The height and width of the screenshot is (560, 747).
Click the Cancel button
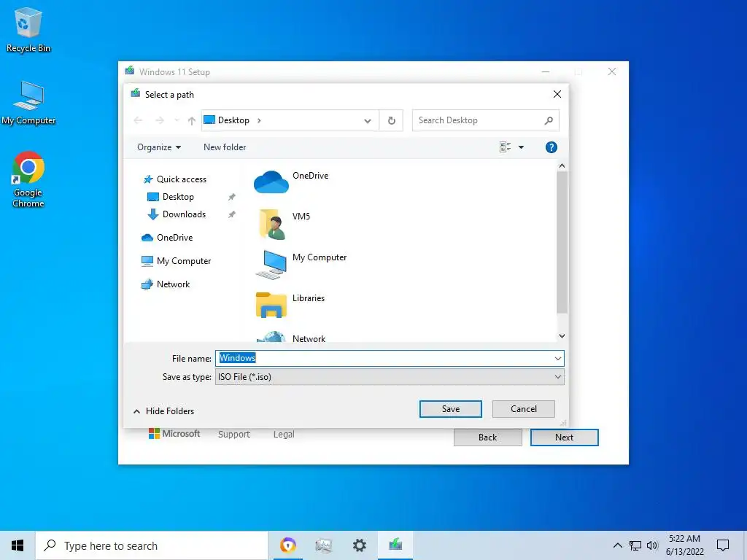click(524, 409)
